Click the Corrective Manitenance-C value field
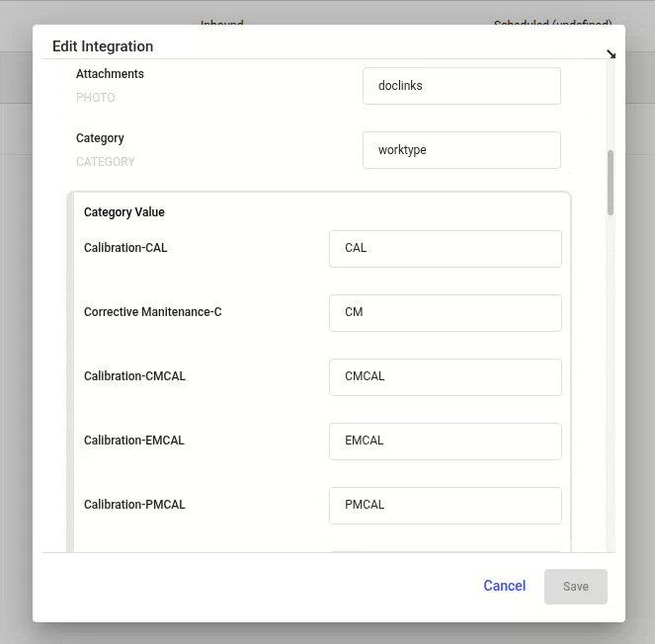The height and width of the screenshot is (644, 655). point(446,313)
